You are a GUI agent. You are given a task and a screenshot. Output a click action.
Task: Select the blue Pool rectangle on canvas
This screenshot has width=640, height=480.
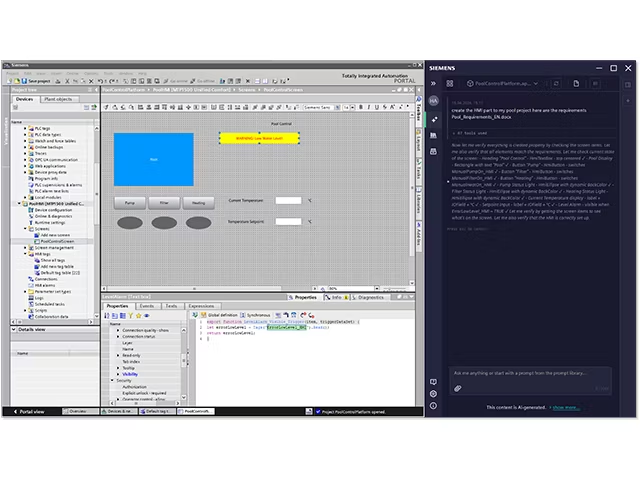pyautogui.click(x=153, y=159)
